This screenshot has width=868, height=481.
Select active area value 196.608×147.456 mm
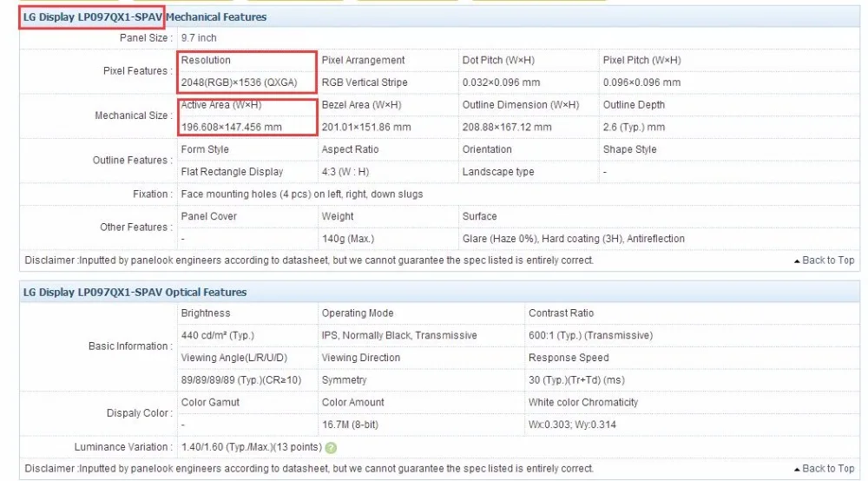[232, 128]
